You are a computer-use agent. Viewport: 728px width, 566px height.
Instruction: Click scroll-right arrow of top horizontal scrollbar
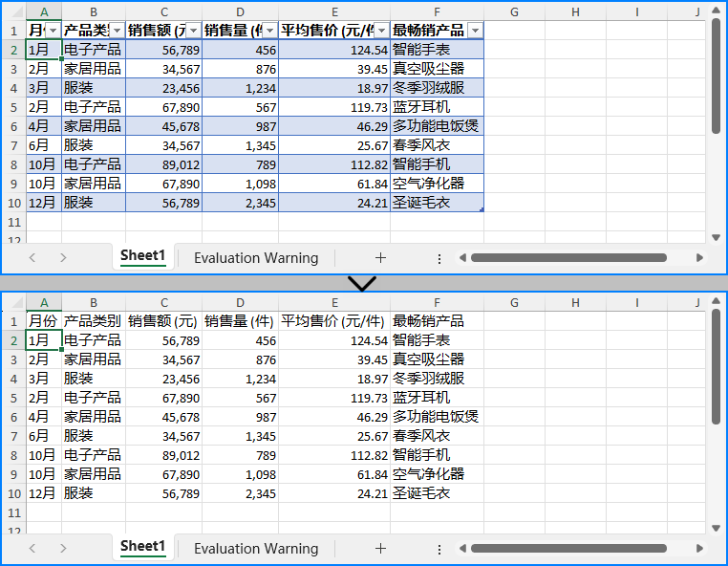(x=699, y=258)
